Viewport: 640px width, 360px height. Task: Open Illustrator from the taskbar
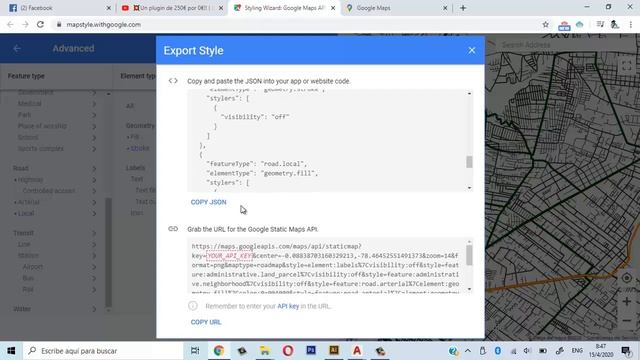[334, 350]
